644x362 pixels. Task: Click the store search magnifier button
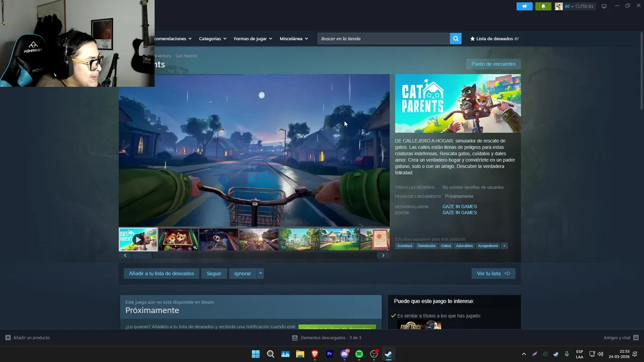(455, 39)
